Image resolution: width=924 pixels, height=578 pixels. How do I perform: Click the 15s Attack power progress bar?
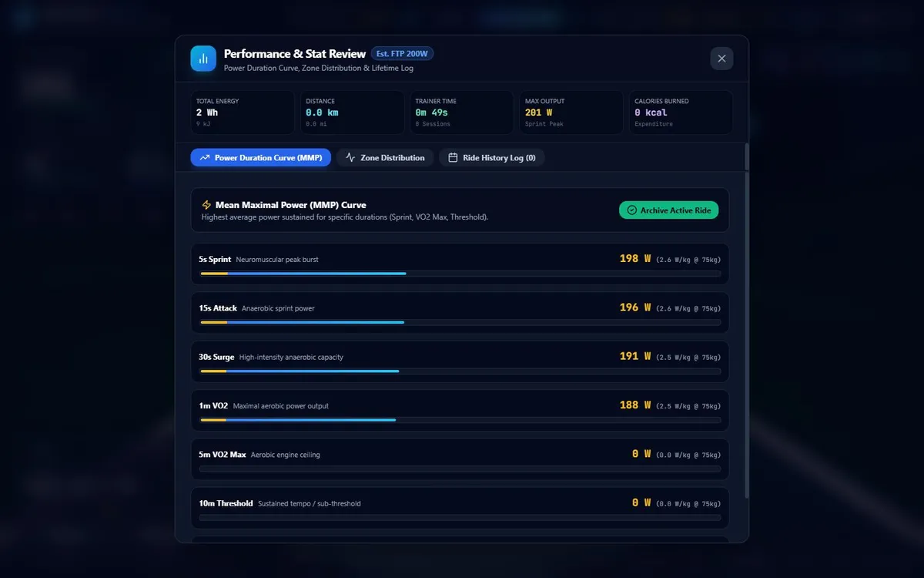click(x=460, y=322)
